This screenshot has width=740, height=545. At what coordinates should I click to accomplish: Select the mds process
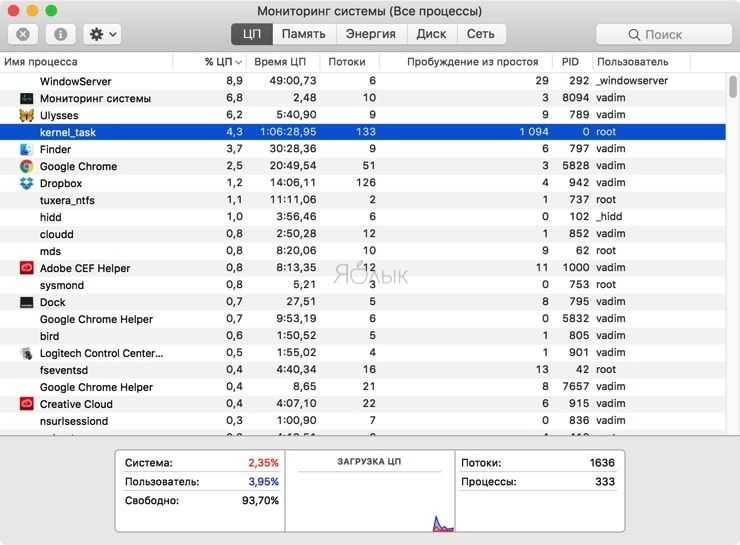tap(362, 251)
